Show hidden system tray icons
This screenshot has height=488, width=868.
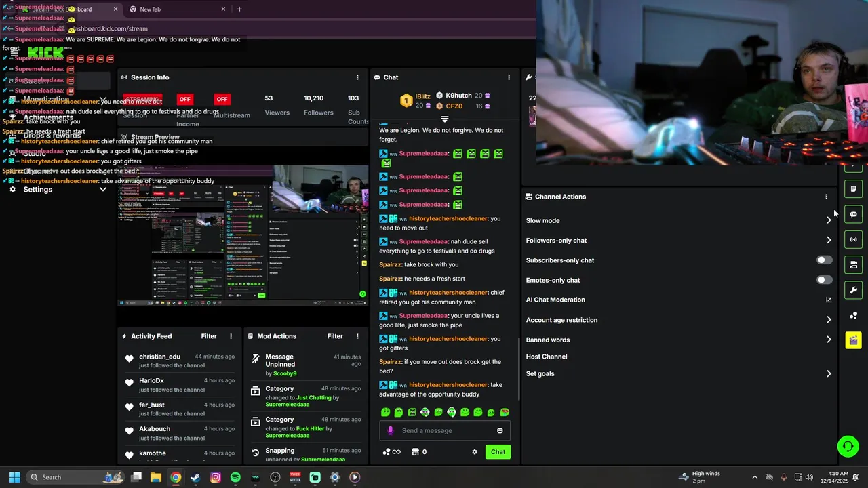pyautogui.click(x=755, y=477)
